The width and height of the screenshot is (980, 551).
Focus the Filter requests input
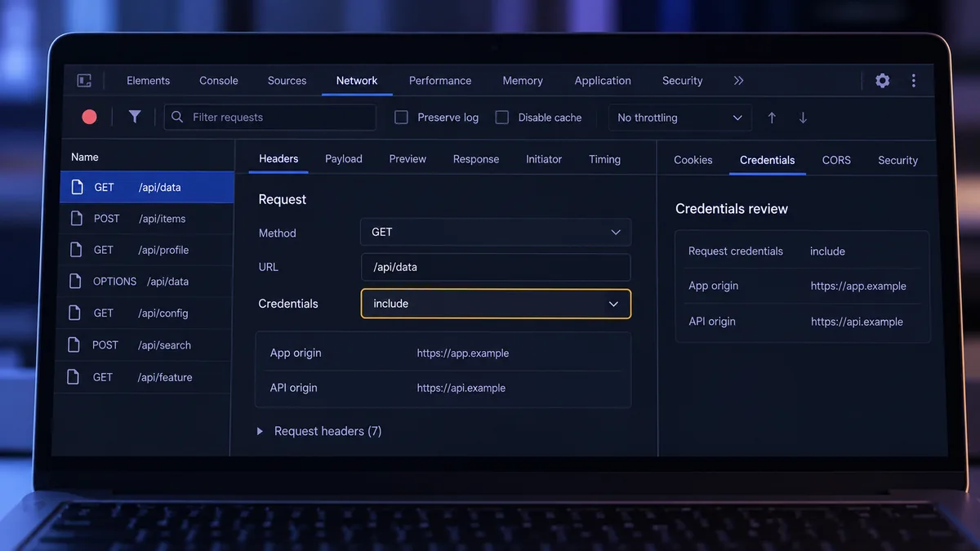click(270, 117)
